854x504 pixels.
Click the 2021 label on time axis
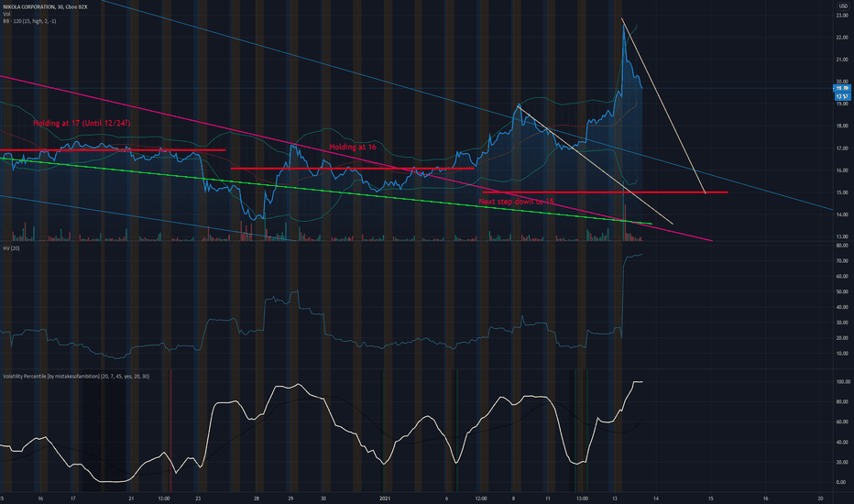pyautogui.click(x=385, y=499)
